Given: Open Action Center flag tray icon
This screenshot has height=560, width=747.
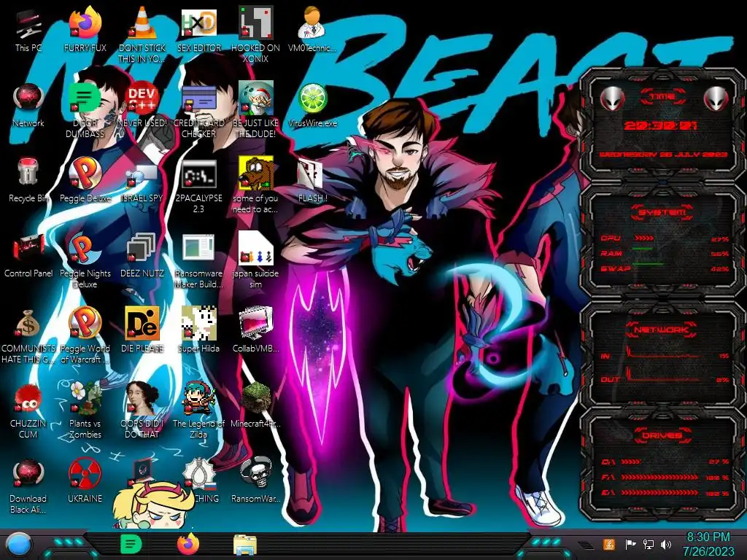Looking at the screenshot, I should (x=631, y=545).
